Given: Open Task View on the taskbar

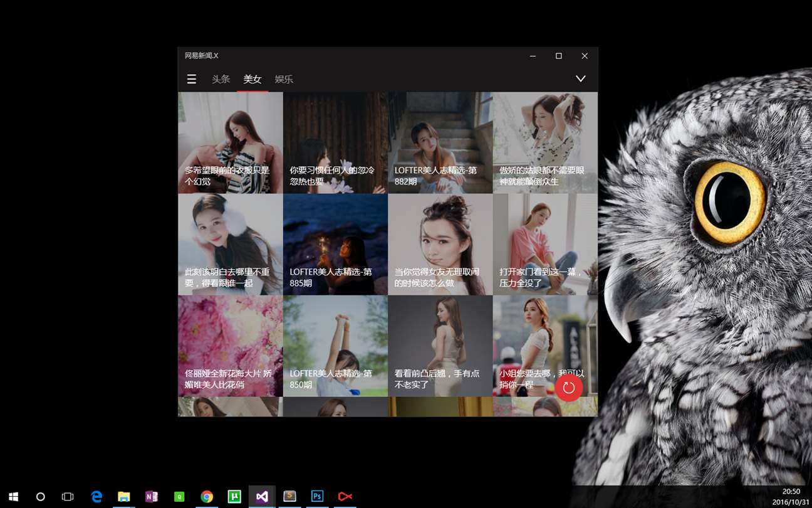Looking at the screenshot, I should coord(68,497).
